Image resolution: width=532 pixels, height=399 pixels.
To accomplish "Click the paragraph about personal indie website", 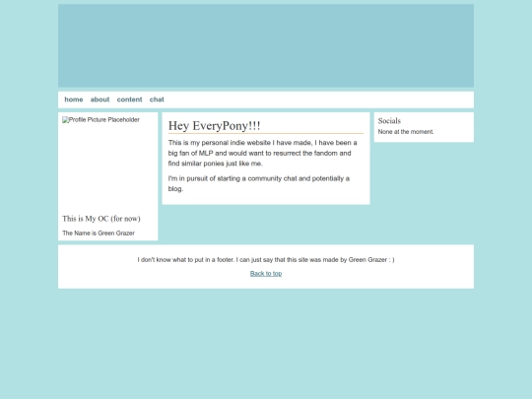I will tap(266, 153).
